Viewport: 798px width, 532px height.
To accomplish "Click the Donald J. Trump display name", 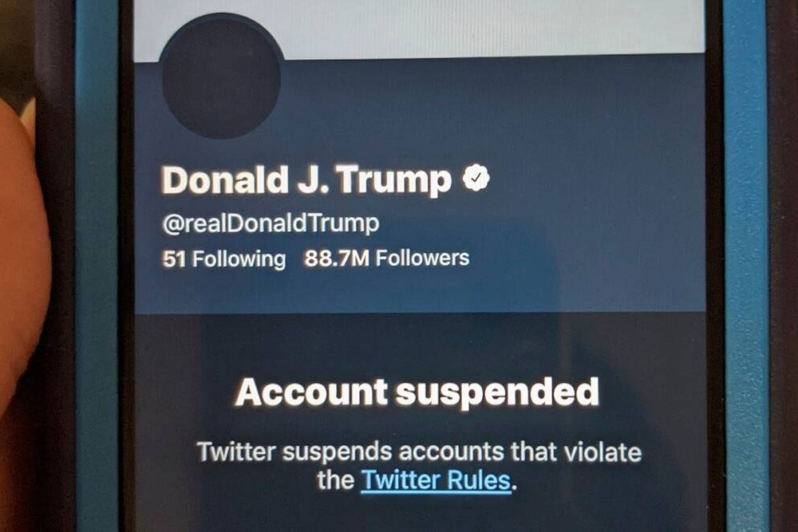I will (306, 180).
